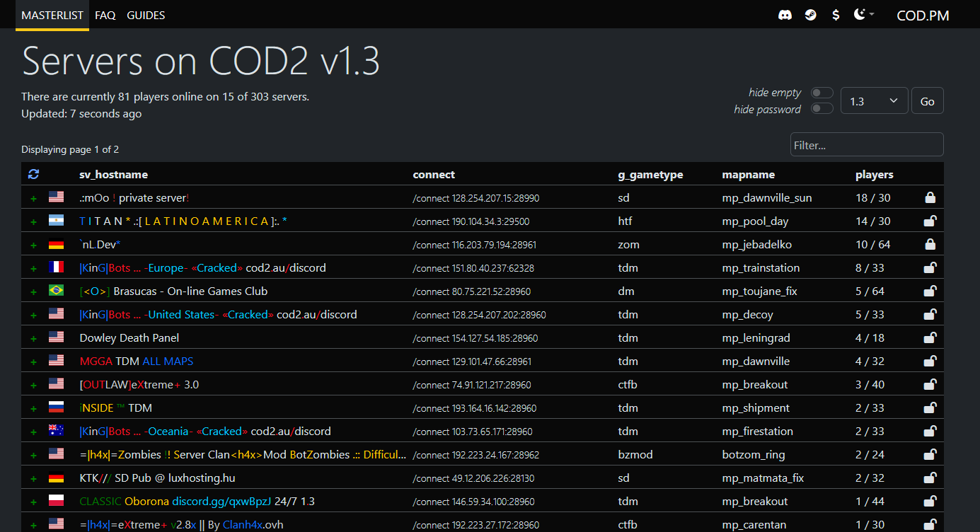The width and height of the screenshot is (980, 532).
Task: Click the connect address 116.203.79.194:28961
Action: coord(475,245)
